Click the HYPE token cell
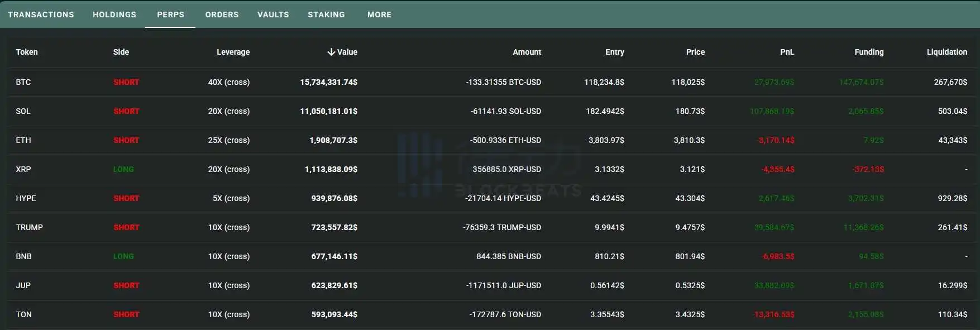This screenshot has width=980, height=330. click(x=26, y=198)
